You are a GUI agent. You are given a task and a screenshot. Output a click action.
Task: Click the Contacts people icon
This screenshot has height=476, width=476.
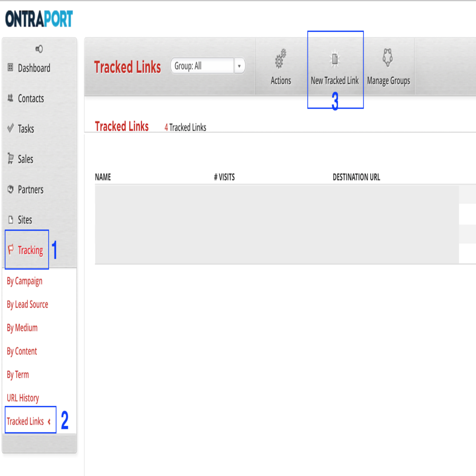pyautogui.click(x=11, y=98)
